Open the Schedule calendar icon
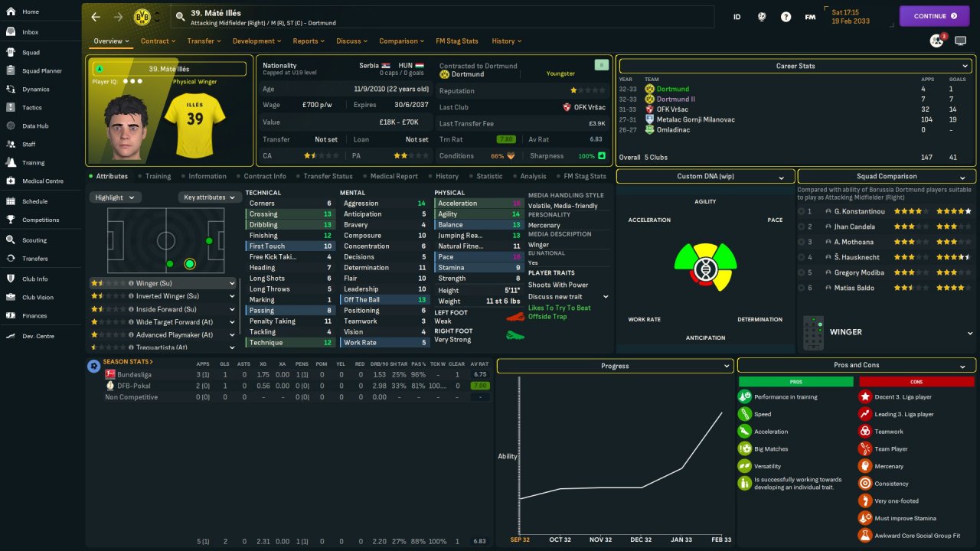Viewport: 980px width, 551px height. [11, 201]
